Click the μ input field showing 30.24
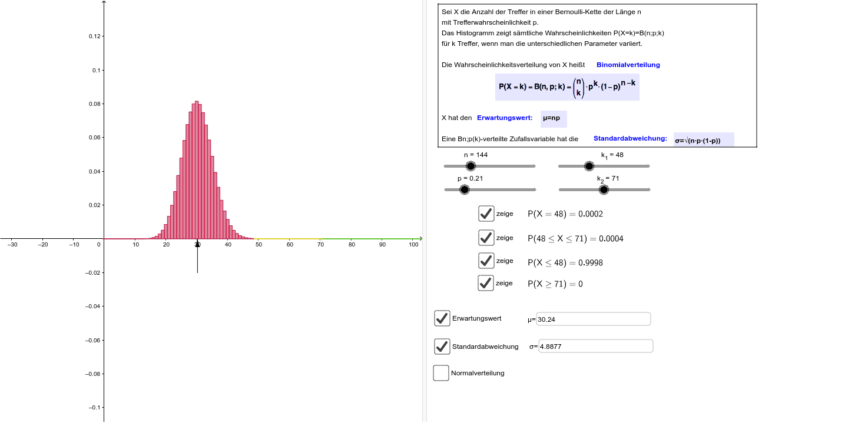This screenshot has width=868, height=423. (594, 319)
